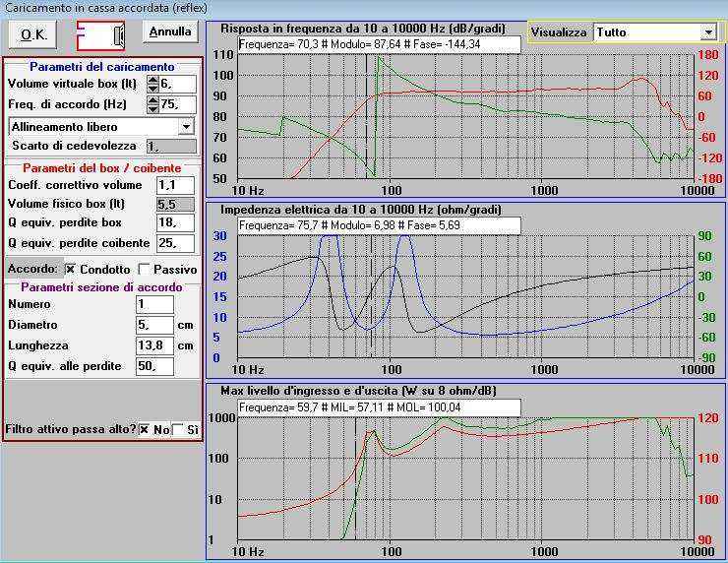Screen dimensions: 728x563
Task: Click inside the frequency response plot
Action: coord(465,116)
